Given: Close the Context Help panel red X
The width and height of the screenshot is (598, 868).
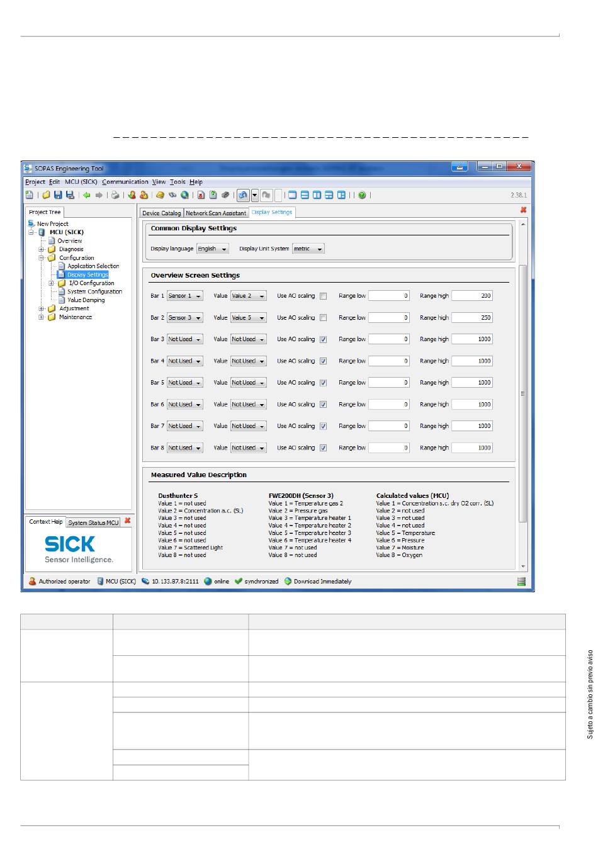Looking at the screenshot, I should click(127, 521).
